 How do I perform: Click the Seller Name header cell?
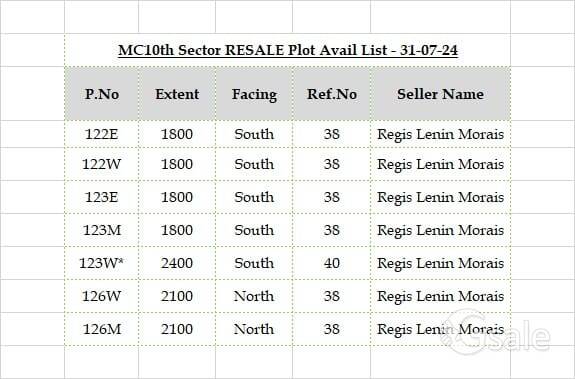[440, 94]
